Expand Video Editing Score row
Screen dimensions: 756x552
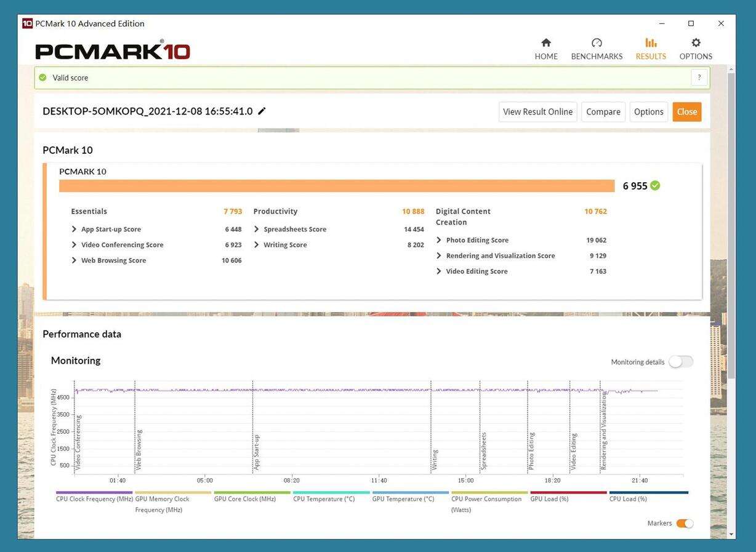[x=439, y=271]
